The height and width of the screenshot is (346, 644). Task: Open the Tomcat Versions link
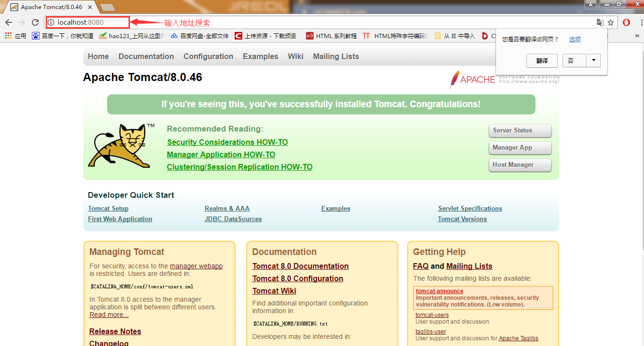[462, 219]
